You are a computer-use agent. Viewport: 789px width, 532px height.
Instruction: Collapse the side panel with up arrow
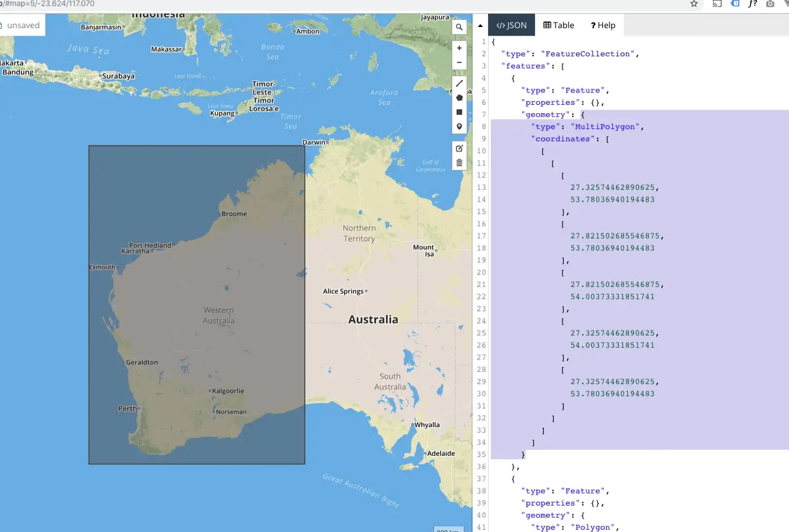tap(480, 26)
